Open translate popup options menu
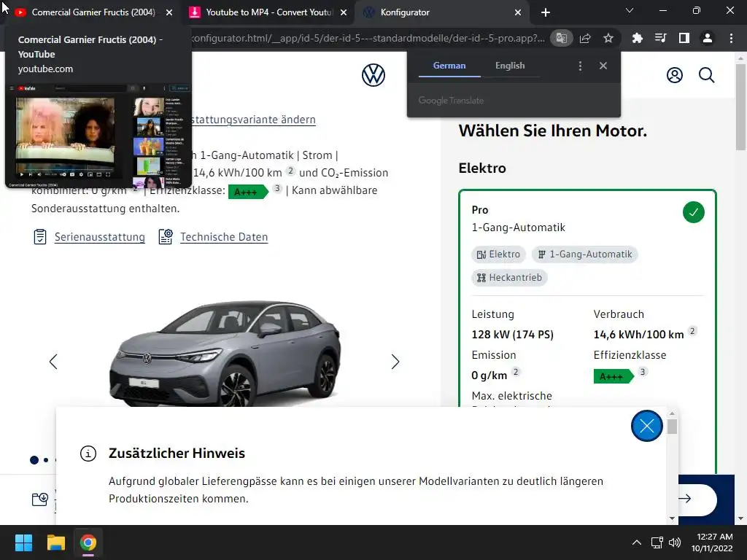This screenshot has width=747, height=560. 580,66
